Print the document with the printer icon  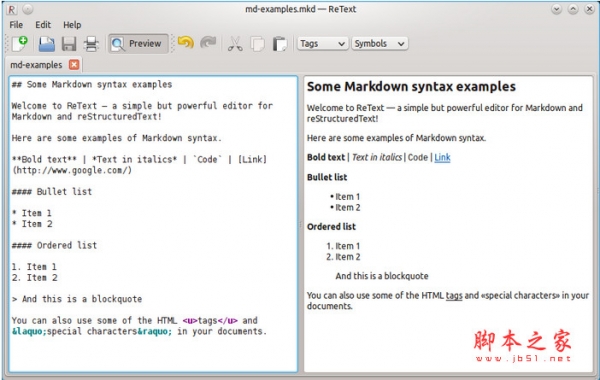(91, 44)
